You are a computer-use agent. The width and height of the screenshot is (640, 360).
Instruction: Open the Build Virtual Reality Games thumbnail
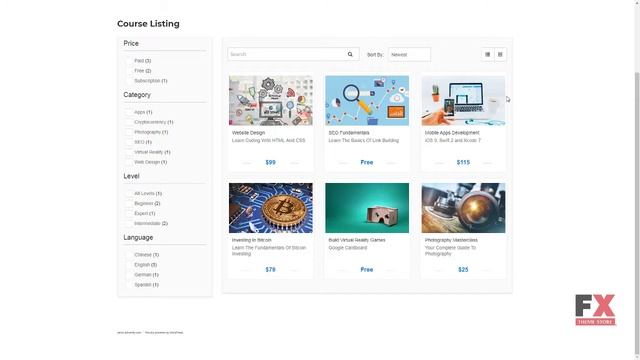tap(367, 208)
